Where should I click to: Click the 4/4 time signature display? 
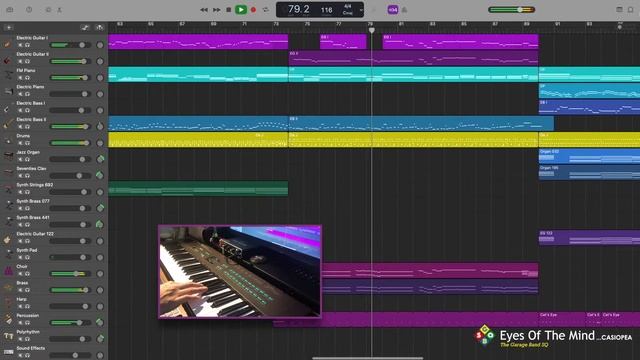pos(348,7)
